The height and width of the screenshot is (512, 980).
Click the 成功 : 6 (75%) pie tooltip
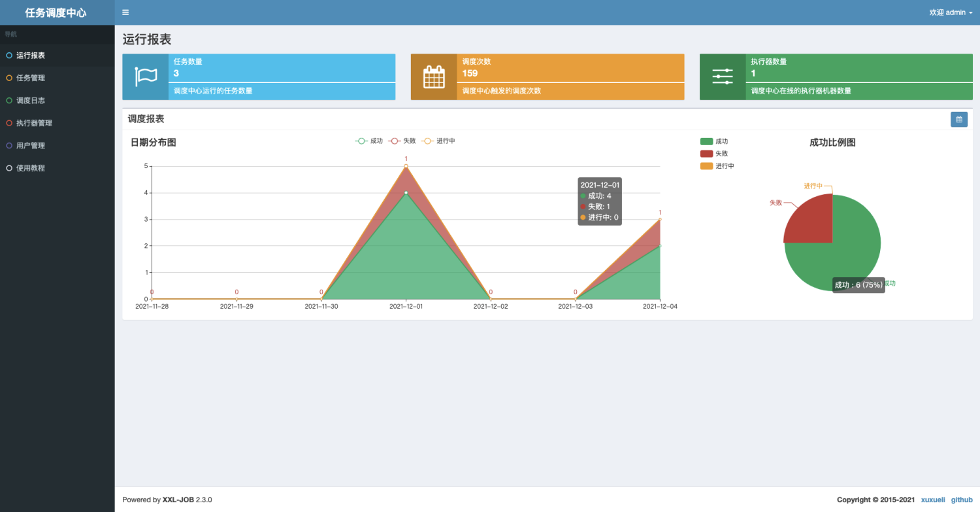click(858, 284)
